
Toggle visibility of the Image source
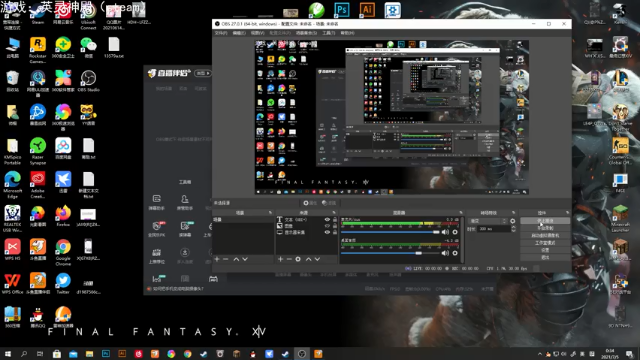[x=327, y=226]
